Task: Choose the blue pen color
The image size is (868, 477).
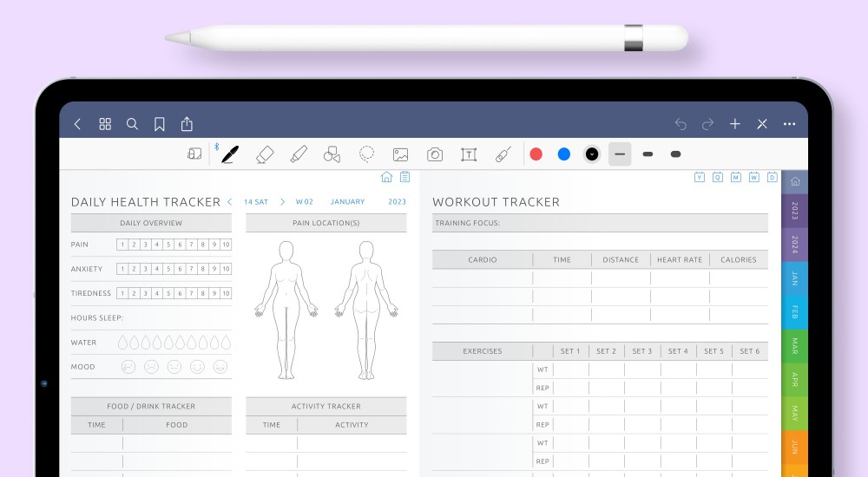Action: (x=564, y=154)
